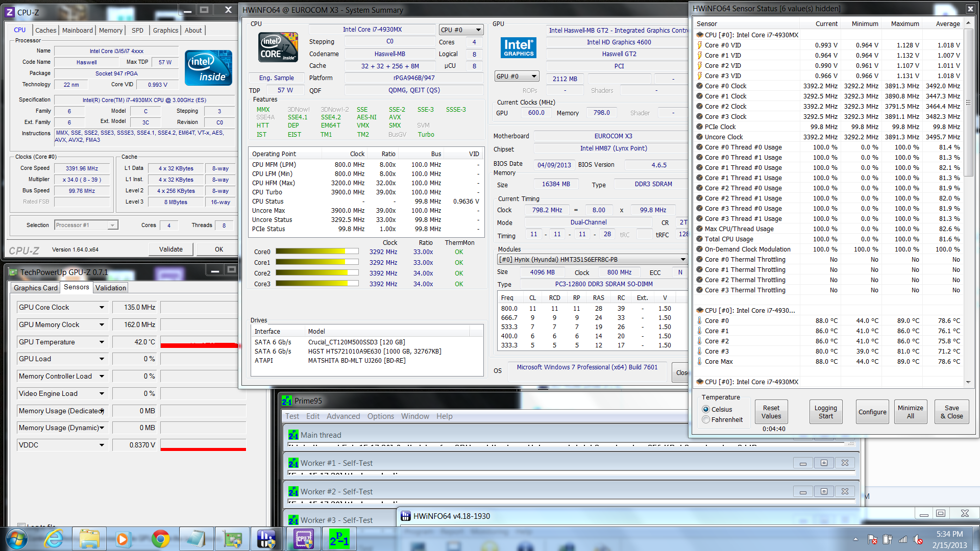This screenshot has width=980, height=551.
Task: Open GPU Memory Clock sensor dropdown
Action: coord(102,324)
